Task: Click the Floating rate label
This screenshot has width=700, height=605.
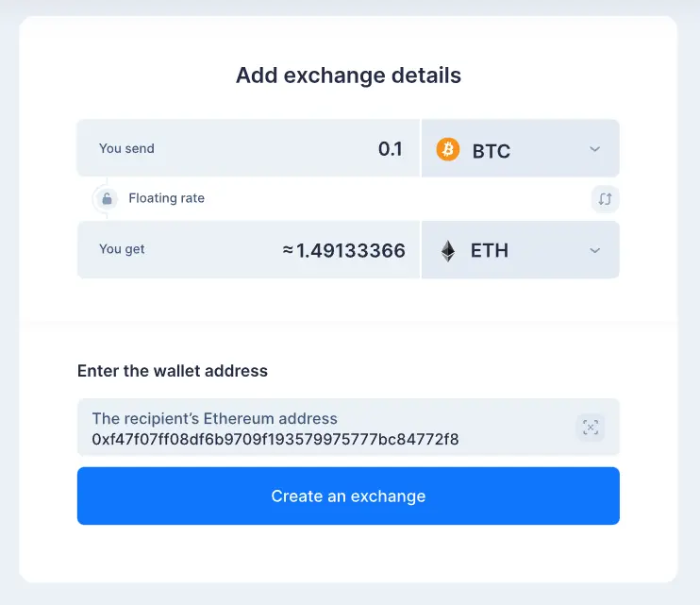Action: point(167,198)
